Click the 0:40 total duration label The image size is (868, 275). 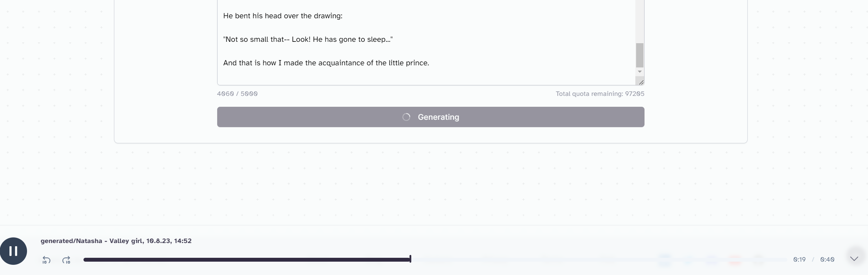827,260
